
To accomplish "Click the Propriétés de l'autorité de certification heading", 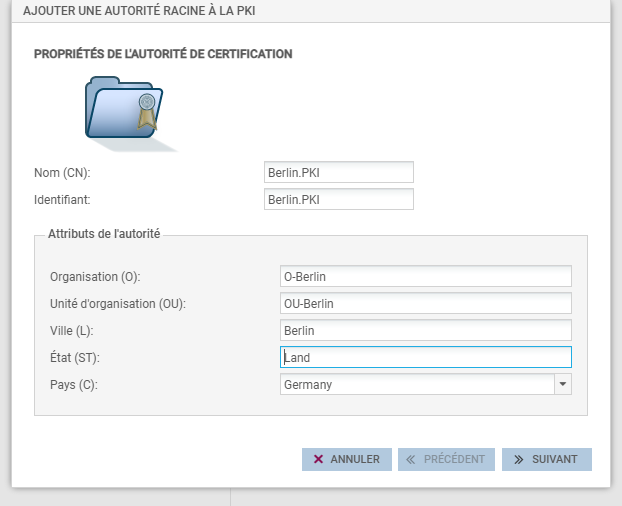I will (x=163, y=54).
